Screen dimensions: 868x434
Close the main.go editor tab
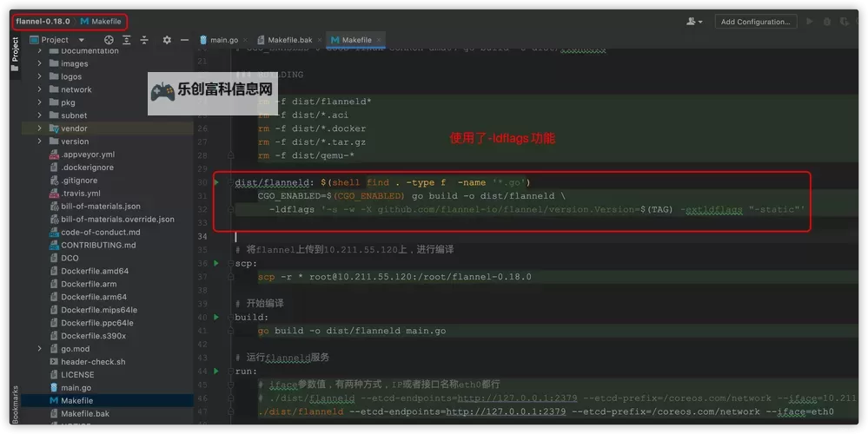[x=246, y=40]
